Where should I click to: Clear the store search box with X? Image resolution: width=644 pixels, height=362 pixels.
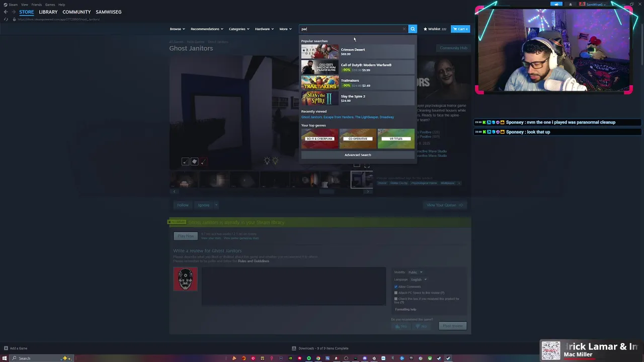pyautogui.click(x=404, y=29)
